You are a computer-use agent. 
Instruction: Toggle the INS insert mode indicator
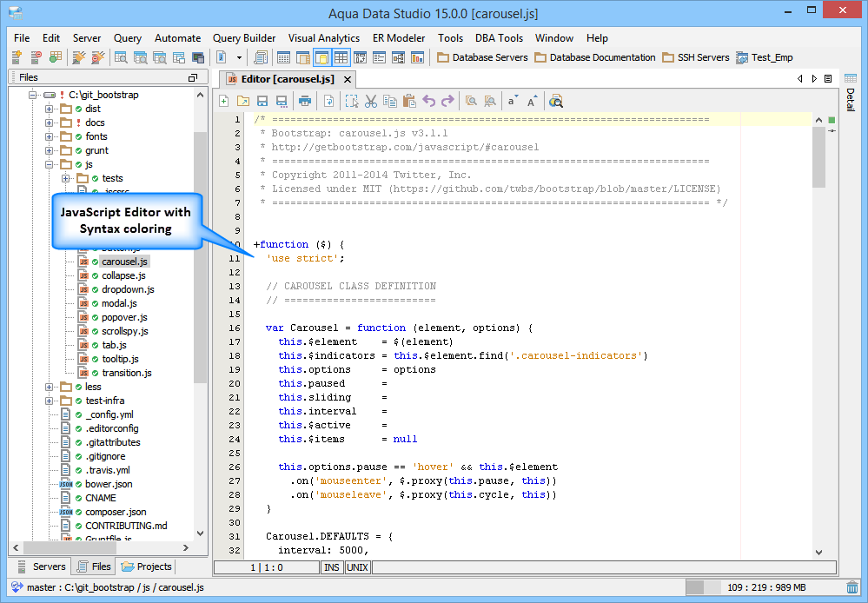point(332,567)
